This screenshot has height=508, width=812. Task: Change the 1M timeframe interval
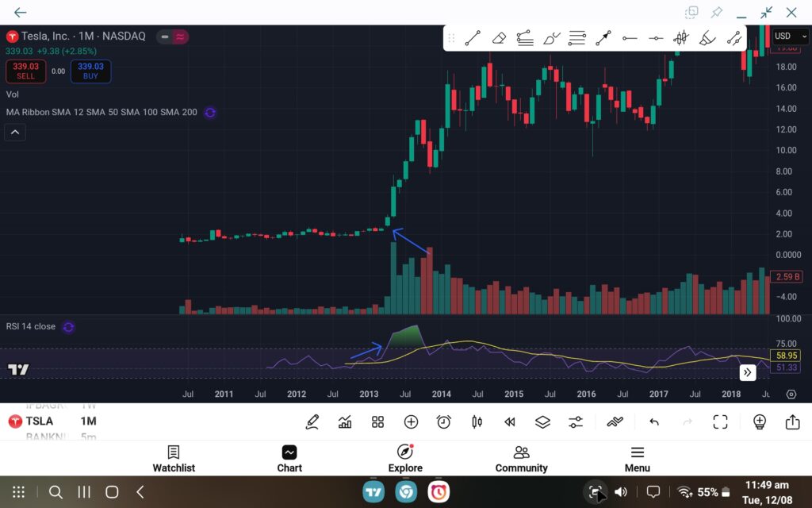click(x=89, y=421)
